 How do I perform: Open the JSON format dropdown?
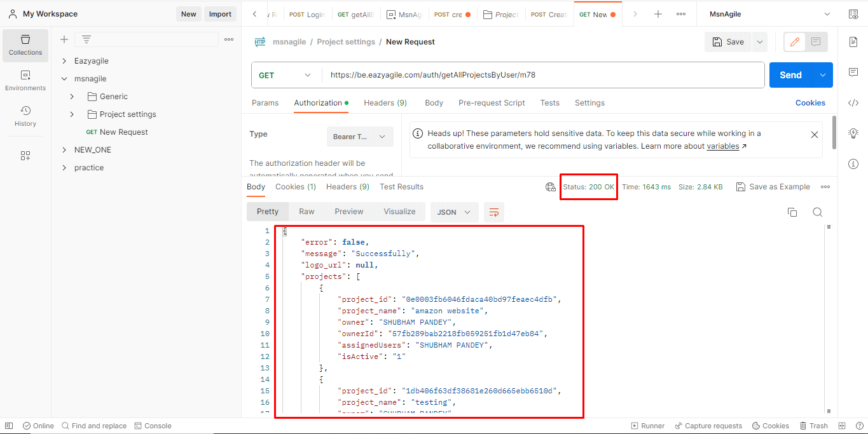click(454, 212)
